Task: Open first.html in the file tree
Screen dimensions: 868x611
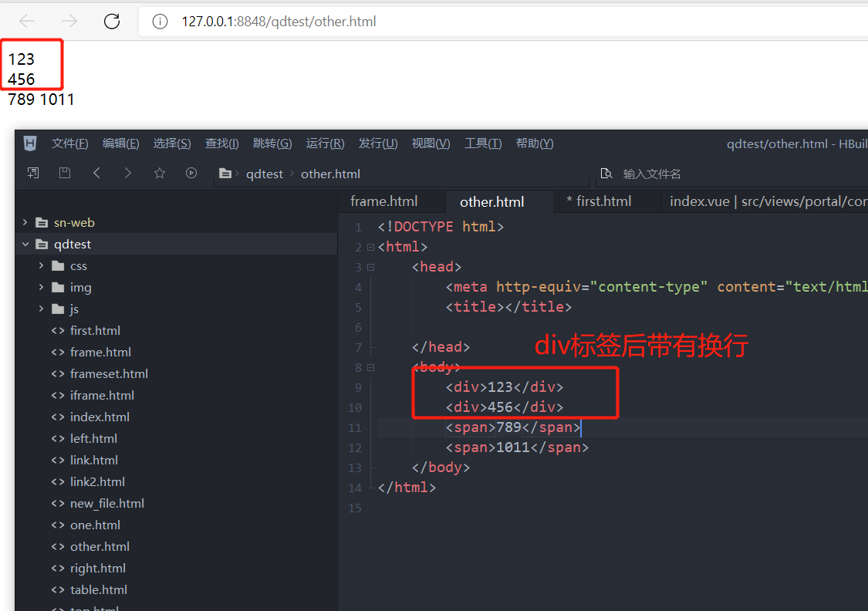Action: point(95,330)
